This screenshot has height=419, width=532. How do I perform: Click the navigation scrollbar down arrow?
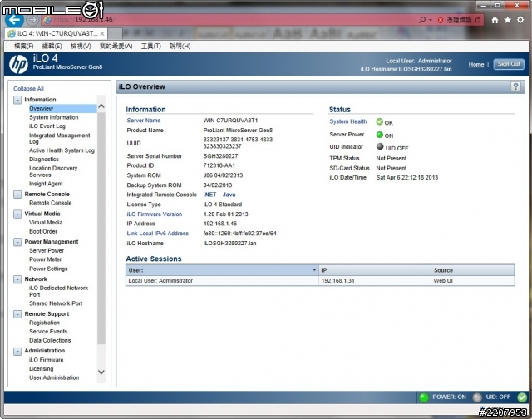[x=101, y=372]
